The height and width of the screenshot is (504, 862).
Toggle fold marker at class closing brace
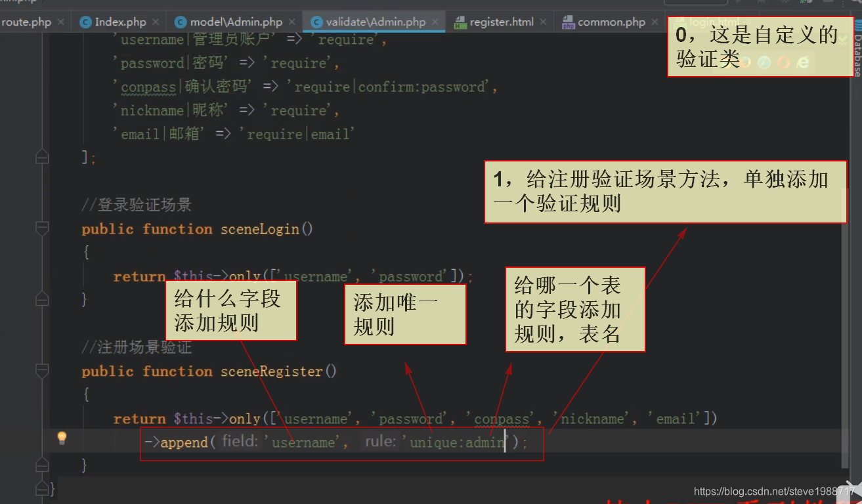(x=42, y=489)
